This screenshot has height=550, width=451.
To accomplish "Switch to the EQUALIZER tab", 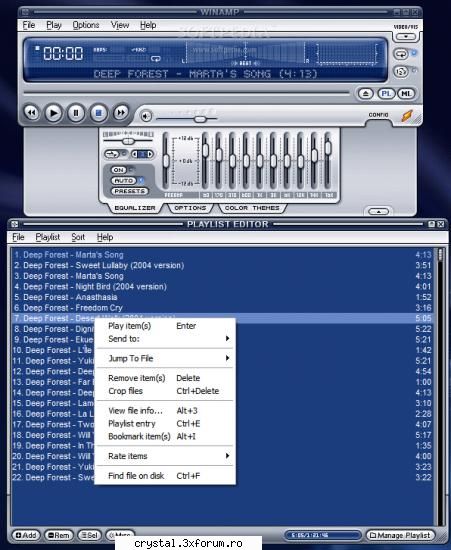I will (135, 208).
